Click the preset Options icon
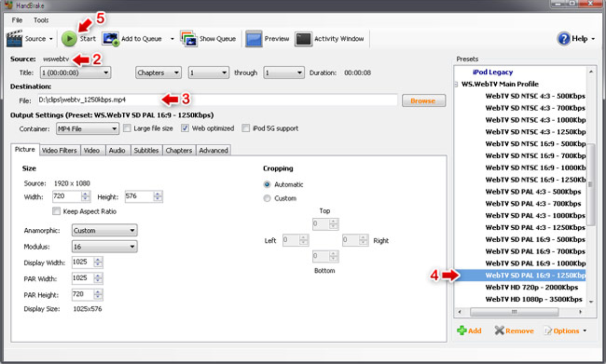 point(548,330)
